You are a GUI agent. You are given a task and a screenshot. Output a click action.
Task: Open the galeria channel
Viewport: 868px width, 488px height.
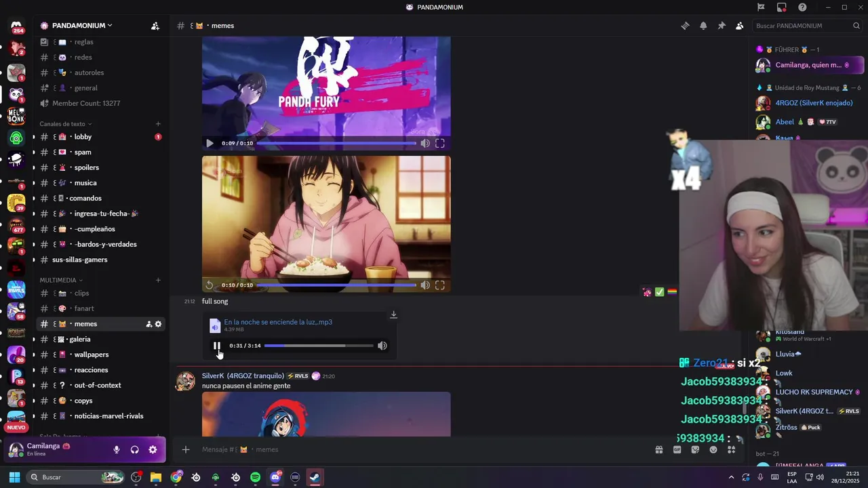100,340
